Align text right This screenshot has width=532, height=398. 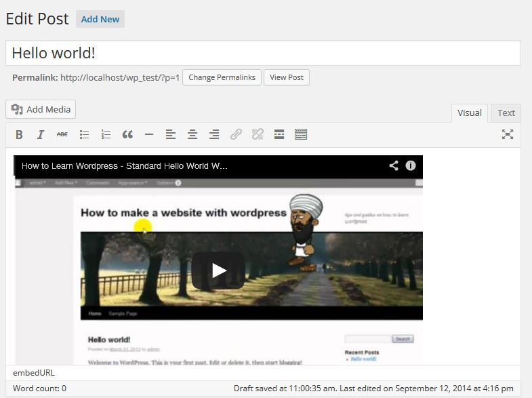[214, 135]
